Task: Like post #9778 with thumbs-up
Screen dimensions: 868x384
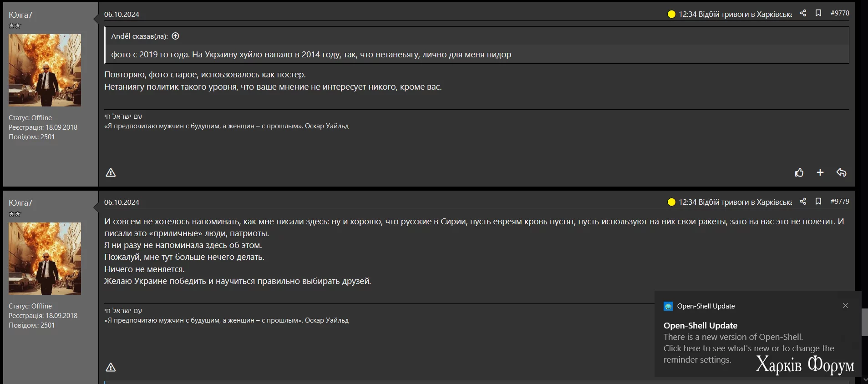Action: pos(799,172)
